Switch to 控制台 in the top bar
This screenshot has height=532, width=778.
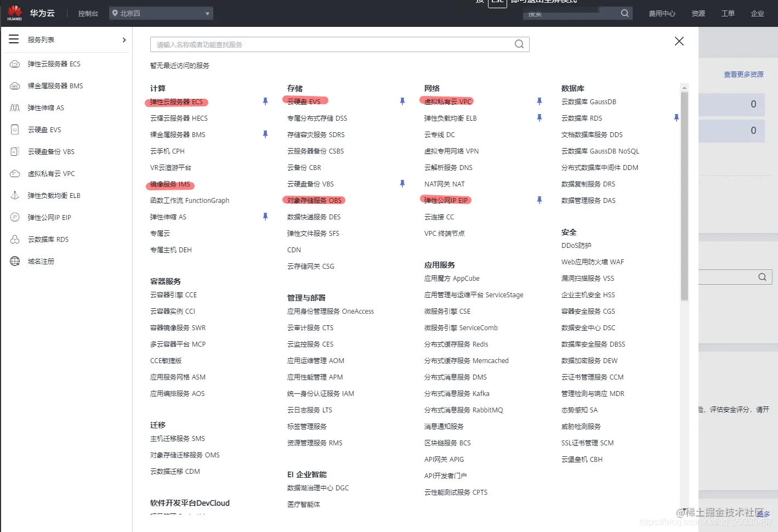point(88,13)
